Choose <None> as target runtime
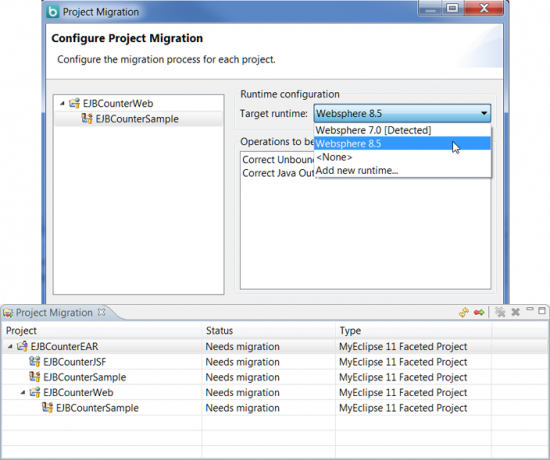The width and height of the screenshot is (550, 460). click(402, 157)
